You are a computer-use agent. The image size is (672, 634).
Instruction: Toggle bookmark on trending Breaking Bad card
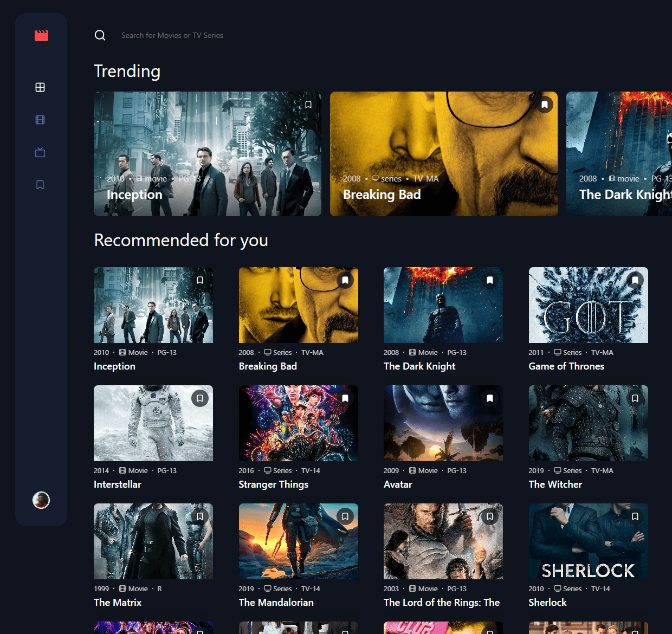tap(545, 105)
